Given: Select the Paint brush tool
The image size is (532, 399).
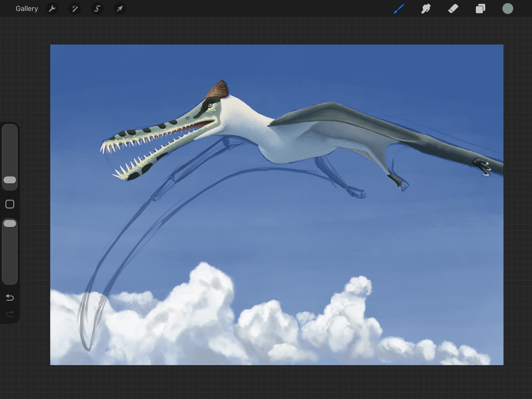Looking at the screenshot, I should click(x=399, y=9).
